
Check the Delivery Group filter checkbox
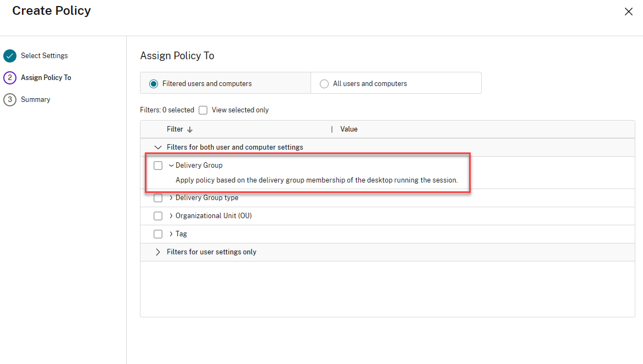pyautogui.click(x=158, y=166)
